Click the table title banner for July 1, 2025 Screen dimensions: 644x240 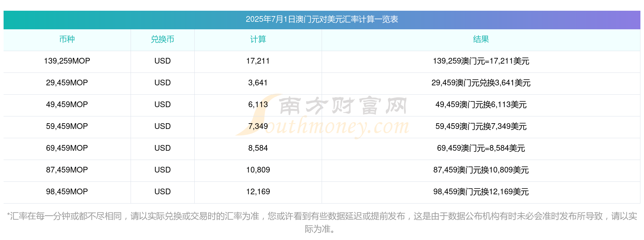[x=322, y=20]
